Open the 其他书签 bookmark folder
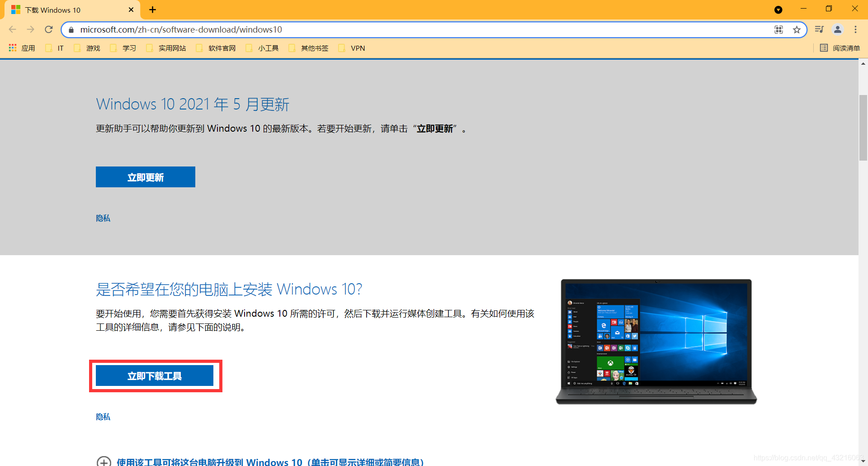 point(308,48)
